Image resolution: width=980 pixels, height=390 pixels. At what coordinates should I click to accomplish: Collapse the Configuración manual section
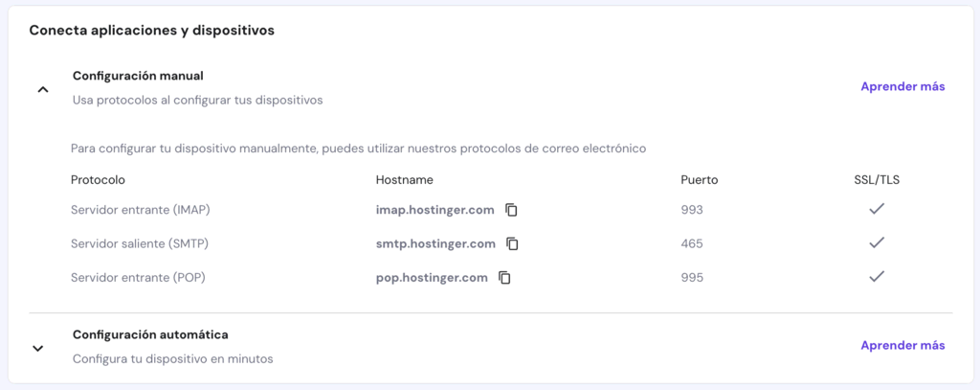coord(42,89)
